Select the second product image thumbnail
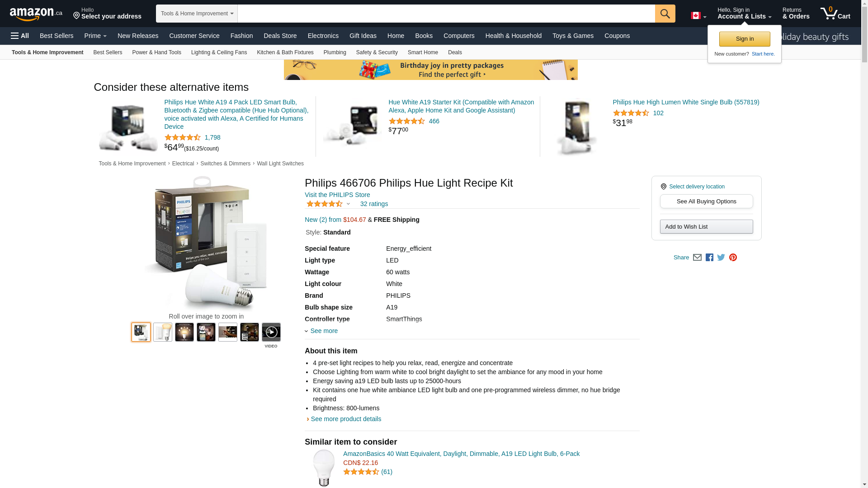Screen dimensions: 868x488 click(x=163, y=332)
